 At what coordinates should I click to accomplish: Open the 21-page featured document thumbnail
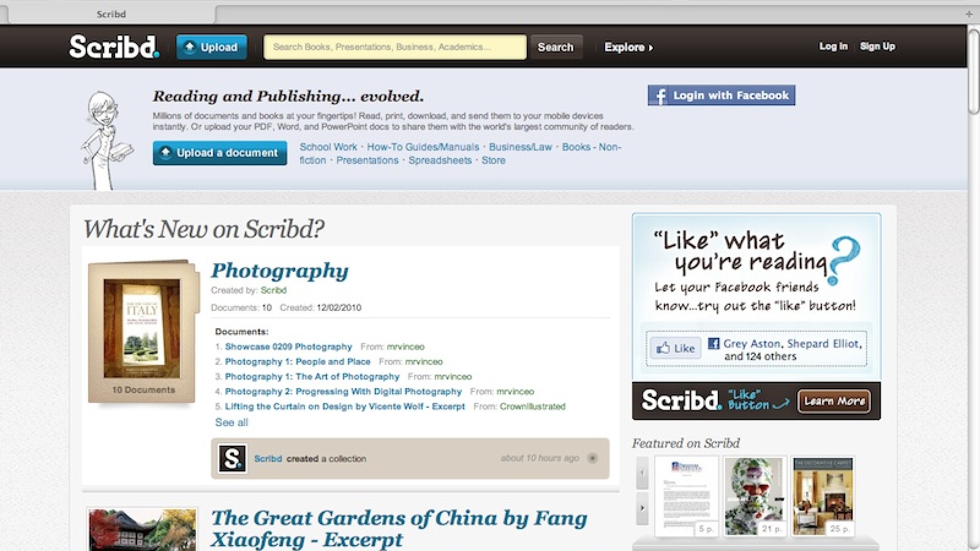755,496
